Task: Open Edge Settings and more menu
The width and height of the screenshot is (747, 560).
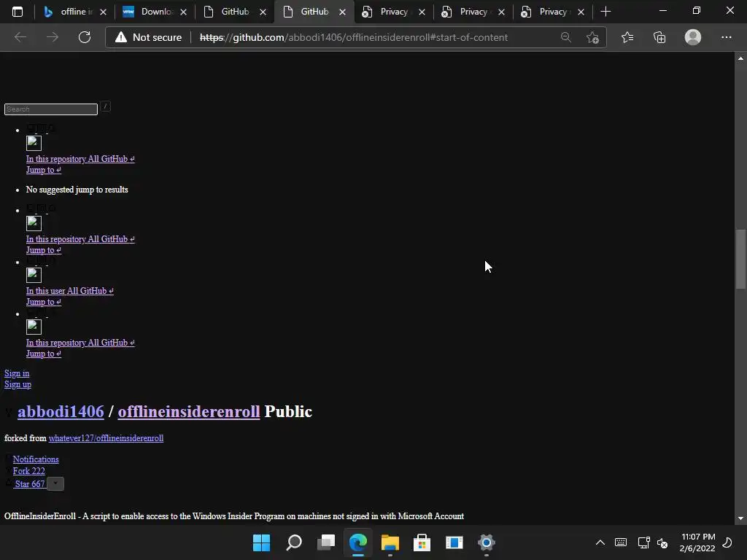Action: (x=726, y=37)
